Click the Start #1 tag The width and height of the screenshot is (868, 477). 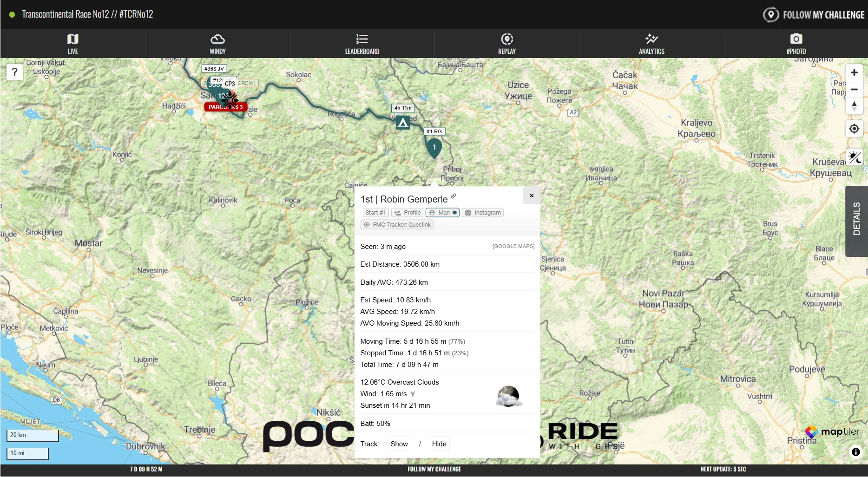coord(375,213)
